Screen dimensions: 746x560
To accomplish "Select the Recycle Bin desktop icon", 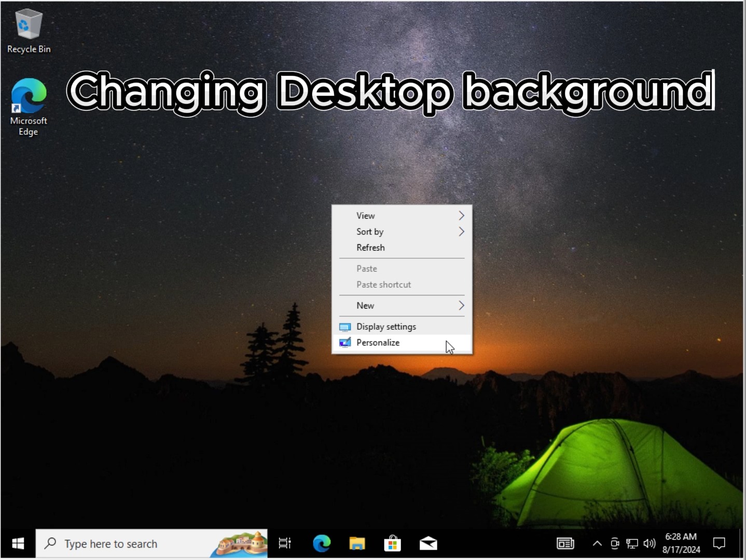I will click(29, 31).
